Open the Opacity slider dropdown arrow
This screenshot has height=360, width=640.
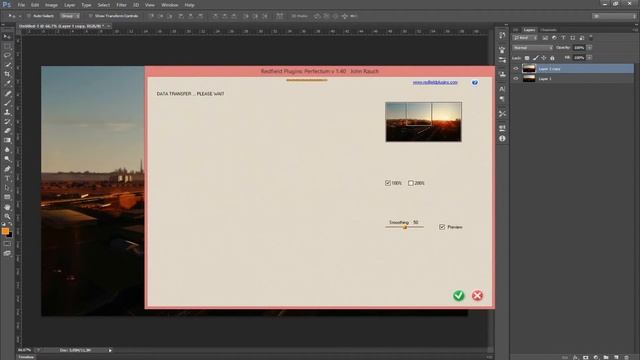(589, 48)
